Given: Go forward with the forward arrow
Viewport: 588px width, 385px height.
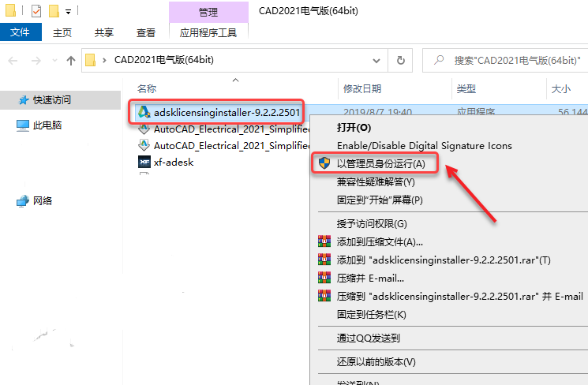Looking at the screenshot, I should pos(36,61).
